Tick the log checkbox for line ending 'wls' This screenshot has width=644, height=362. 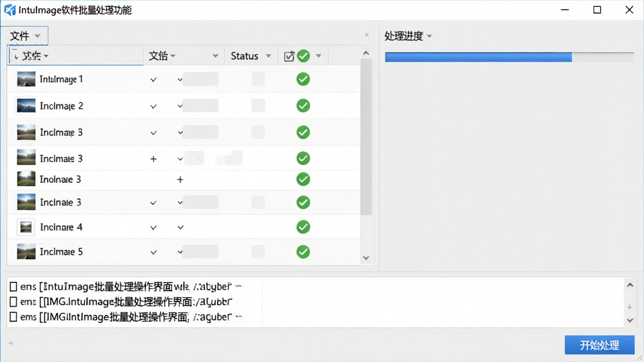coord(13,287)
